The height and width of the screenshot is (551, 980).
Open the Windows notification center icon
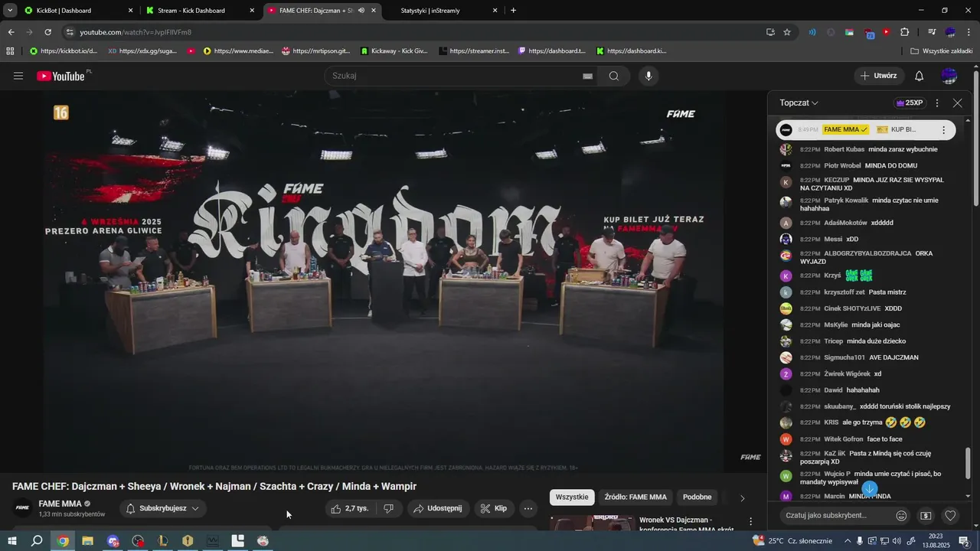coord(965,541)
